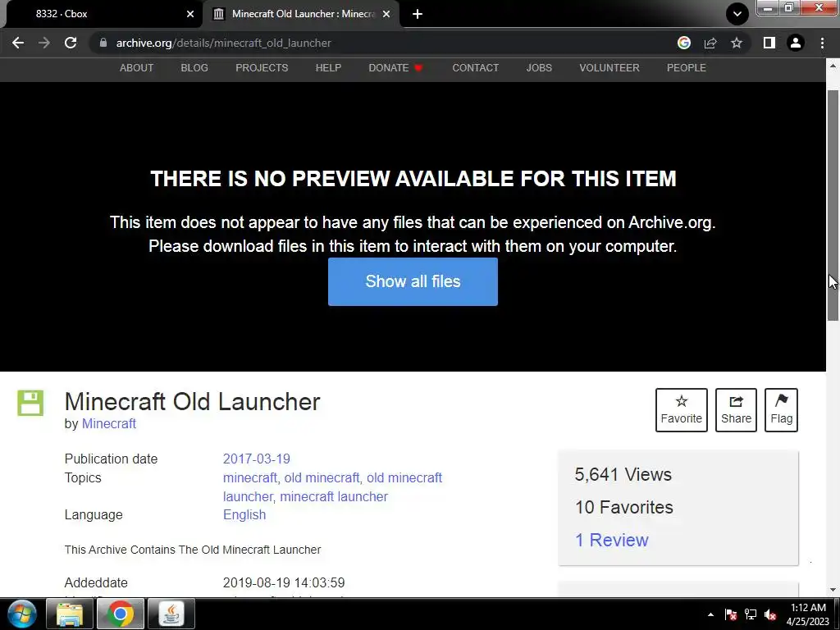Click the share page icon in address bar

(710, 43)
